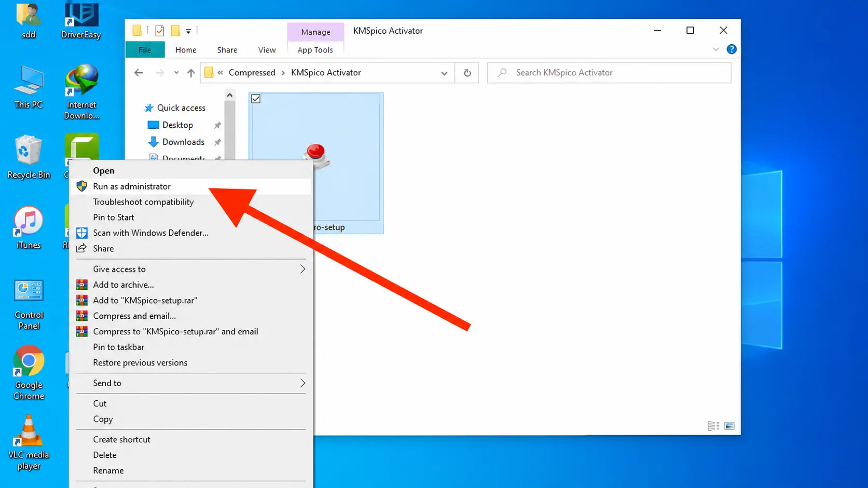Click the Google Chrome desktop shortcut
This screenshot has width=868, height=488.
[x=29, y=373]
